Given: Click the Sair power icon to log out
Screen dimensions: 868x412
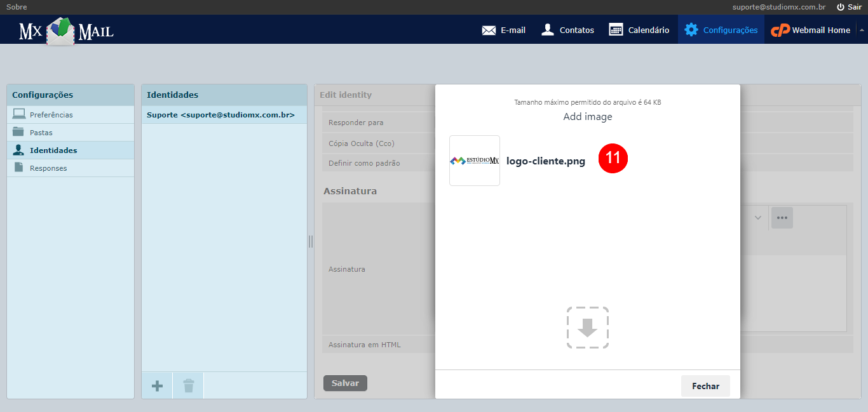Looking at the screenshot, I should tap(839, 6).
